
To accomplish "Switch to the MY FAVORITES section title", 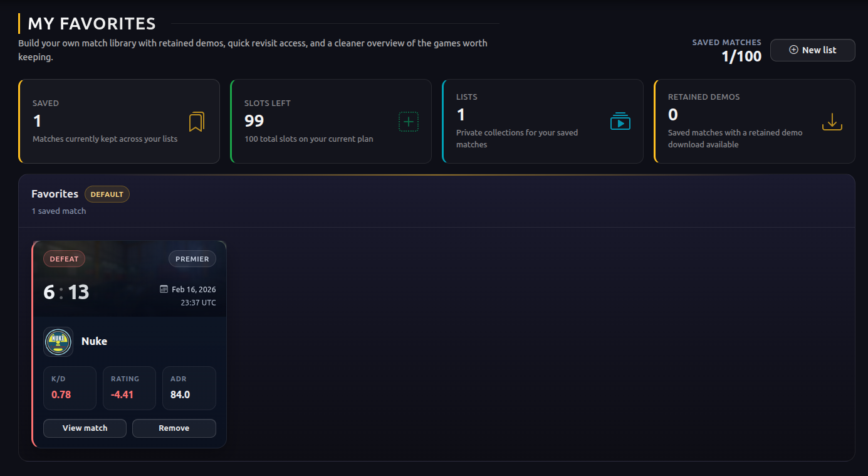I will pos(91,23).
